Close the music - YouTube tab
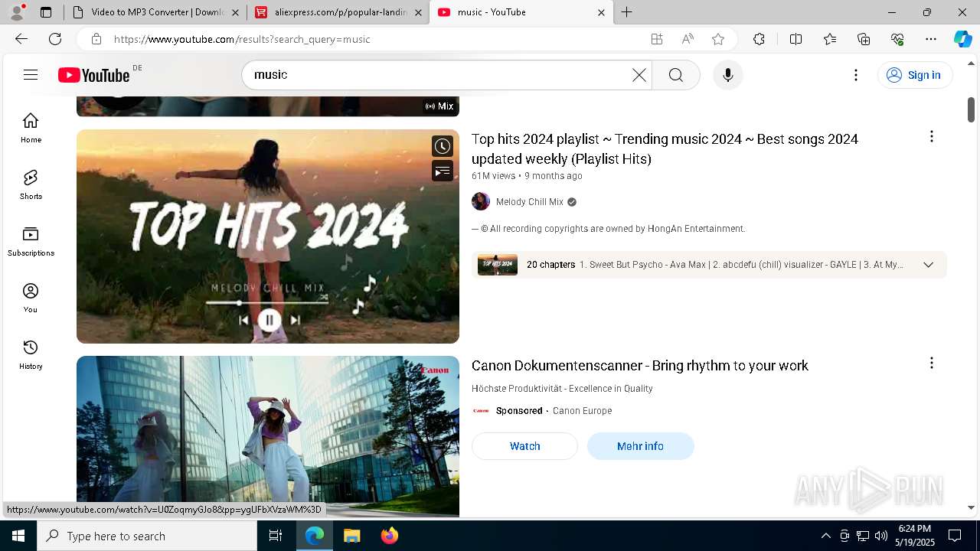The image size is (980, 551). click(601, 12)
